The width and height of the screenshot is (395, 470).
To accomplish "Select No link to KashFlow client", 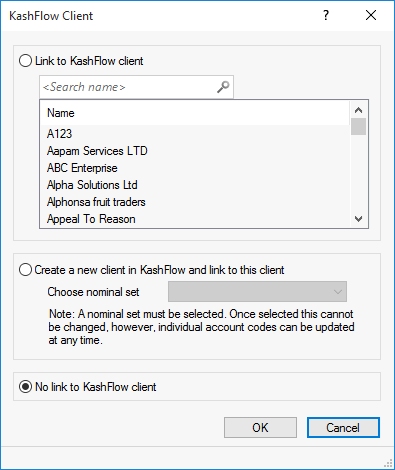I will (25, 387).
